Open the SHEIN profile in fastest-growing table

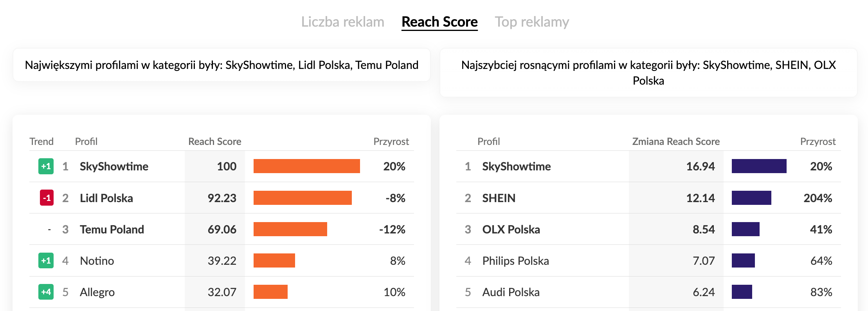[499, 198]
